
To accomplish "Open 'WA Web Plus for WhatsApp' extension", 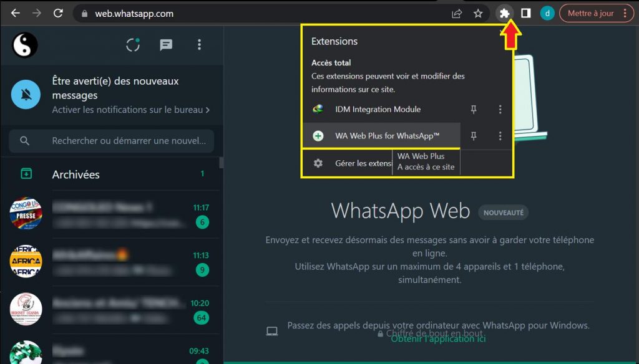I will pyautogui.click(x=381, y=136).
